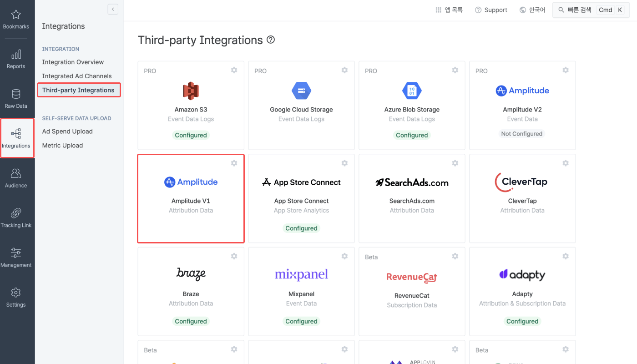Click the Amplitude V1 card title text
The image size is (637, 364).
tap(191, 201)
